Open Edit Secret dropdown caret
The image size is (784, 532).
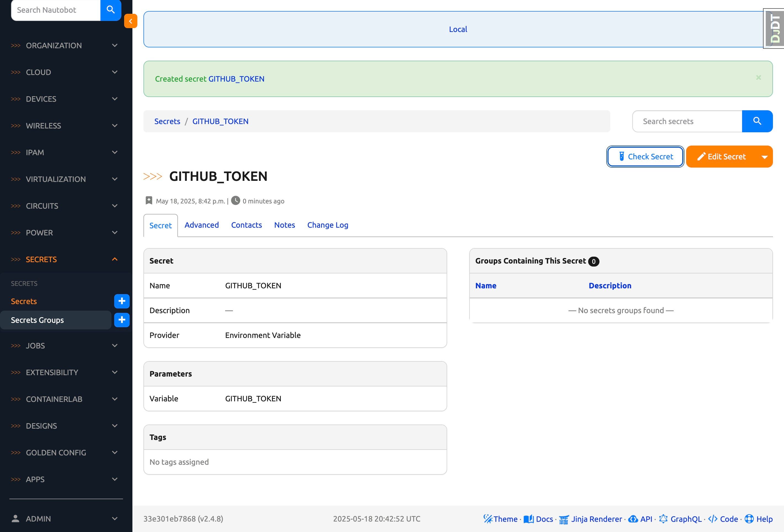pos(764,157)
